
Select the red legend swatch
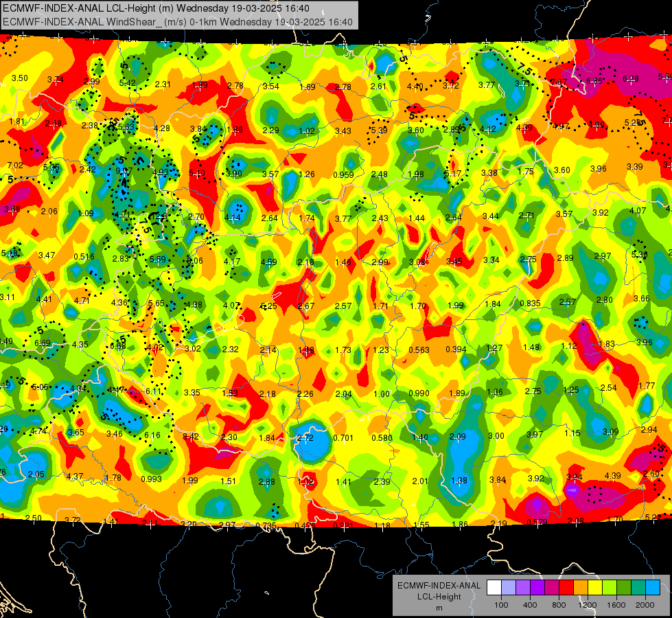(566, 588)
